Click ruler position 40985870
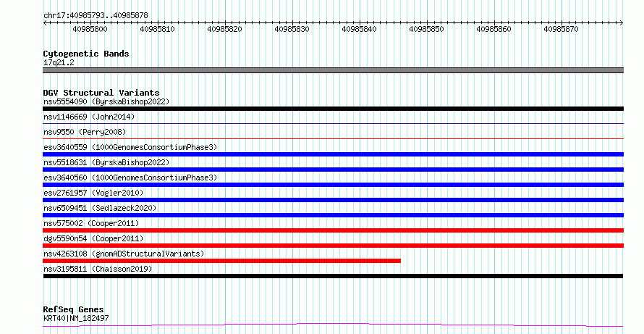 tap(561, 30)
